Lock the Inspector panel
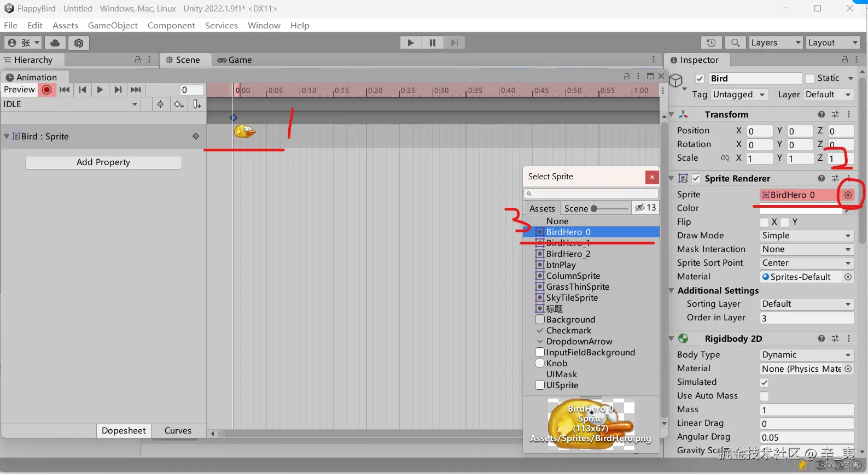 point(845,60)
